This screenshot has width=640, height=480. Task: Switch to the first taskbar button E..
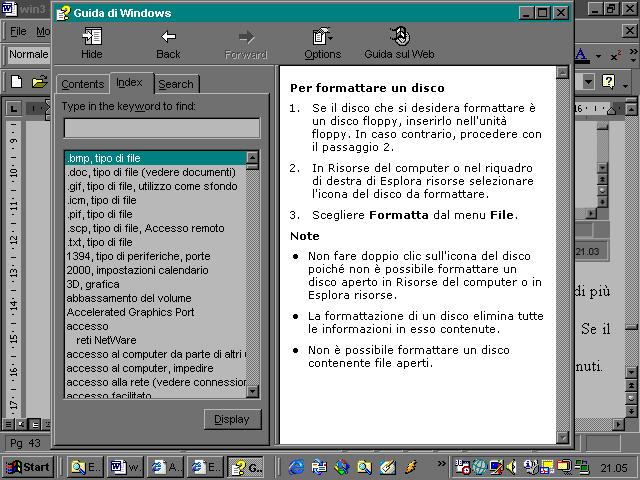click(85, 467)
